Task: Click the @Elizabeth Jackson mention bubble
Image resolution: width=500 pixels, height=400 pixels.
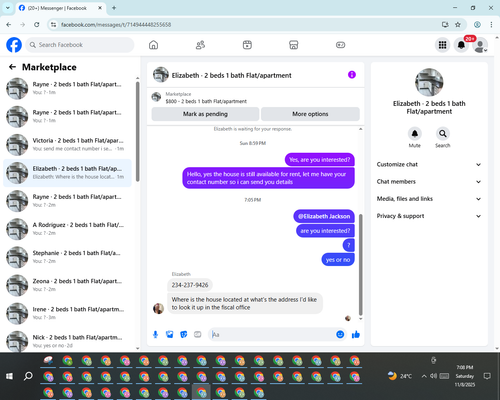Action: (x=324, y=216)
